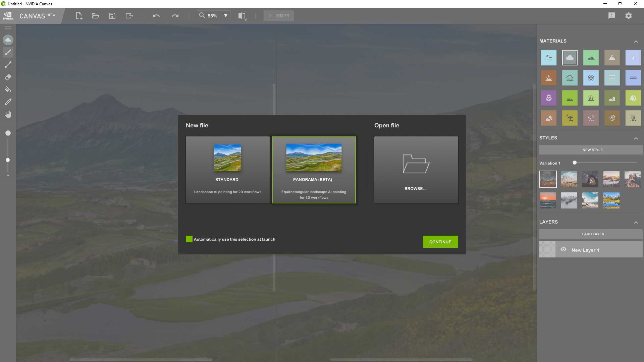Choose the short Grass material

point(570,98)
